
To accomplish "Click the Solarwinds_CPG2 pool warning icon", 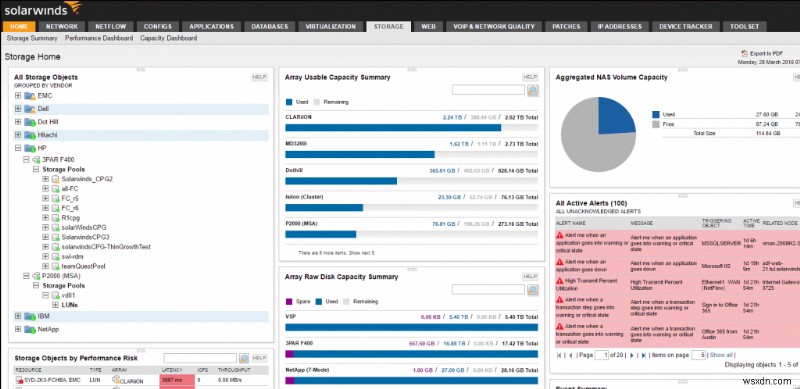I will click(x=55, y=179).
